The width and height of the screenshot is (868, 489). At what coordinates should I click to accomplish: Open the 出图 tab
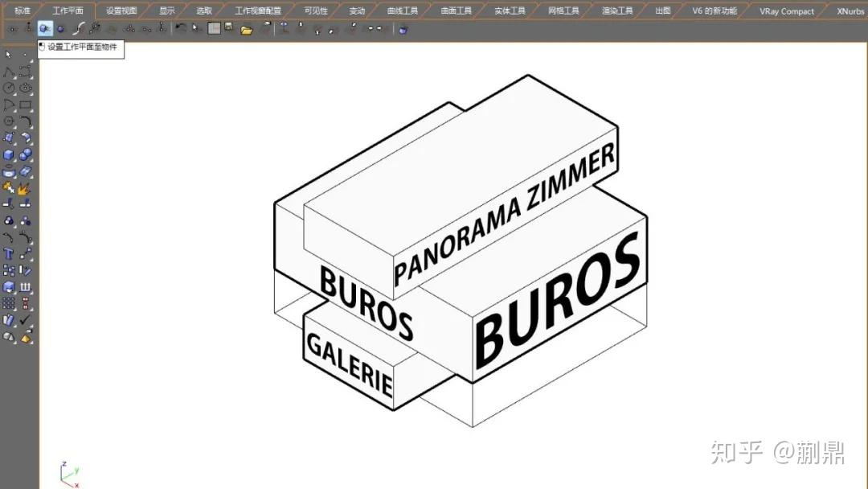(662, 10)
